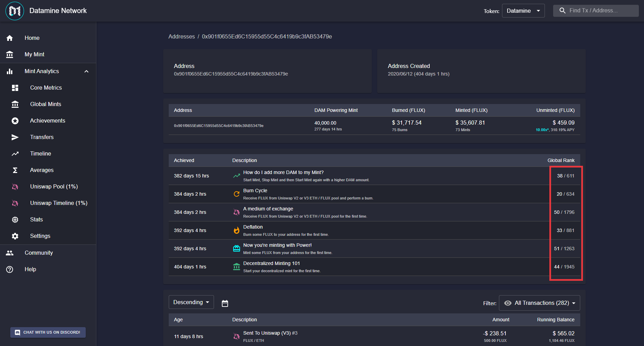Click the $ 459.09 unminted value

coord(563,123)
